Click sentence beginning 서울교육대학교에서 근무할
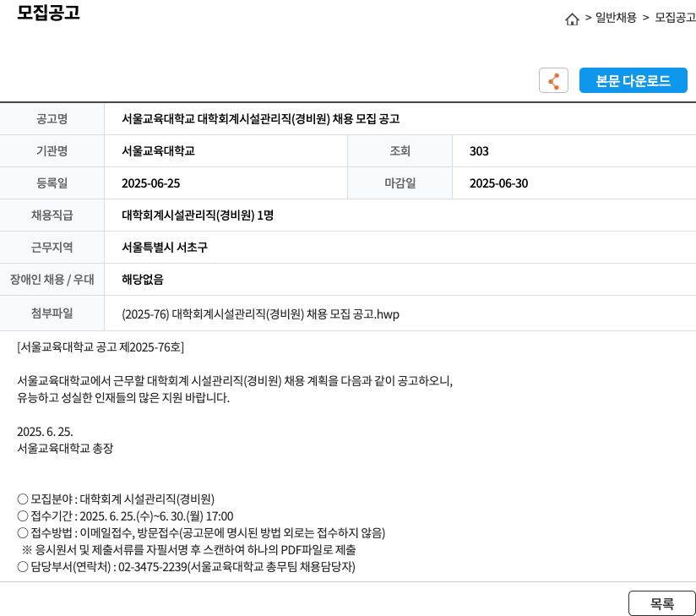This screenshot has width=696, height=616. click(x=235, y=380)
